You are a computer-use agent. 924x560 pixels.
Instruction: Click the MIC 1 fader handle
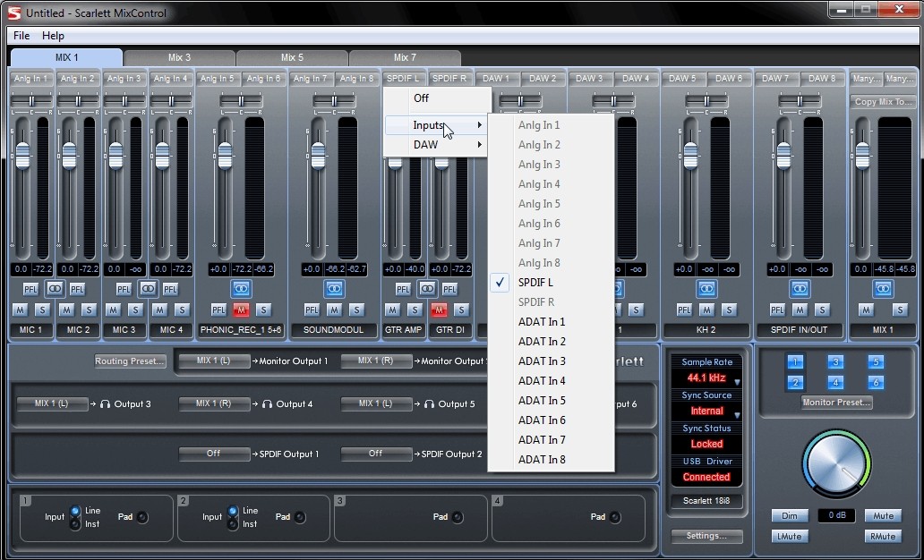point(22,156)
